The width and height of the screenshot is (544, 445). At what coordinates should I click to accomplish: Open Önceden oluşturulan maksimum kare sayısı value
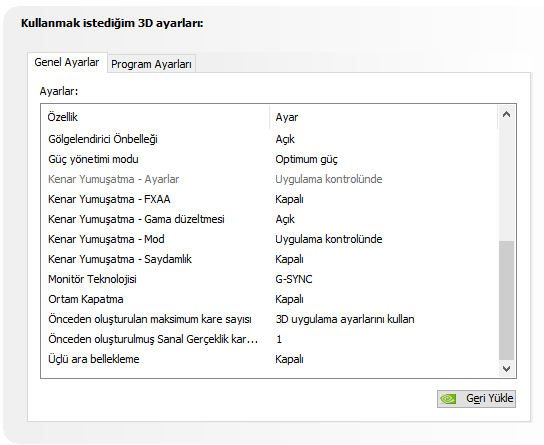345,319
